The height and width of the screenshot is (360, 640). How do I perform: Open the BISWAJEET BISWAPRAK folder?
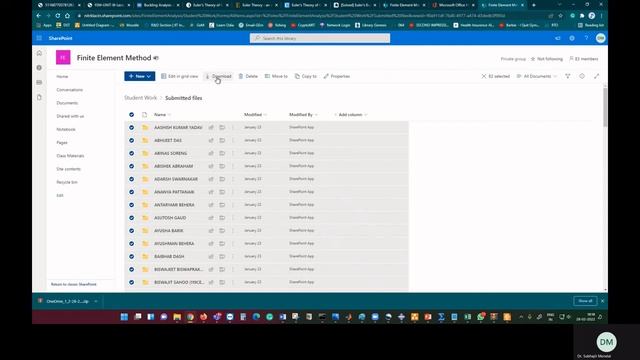tap(178, 269)
